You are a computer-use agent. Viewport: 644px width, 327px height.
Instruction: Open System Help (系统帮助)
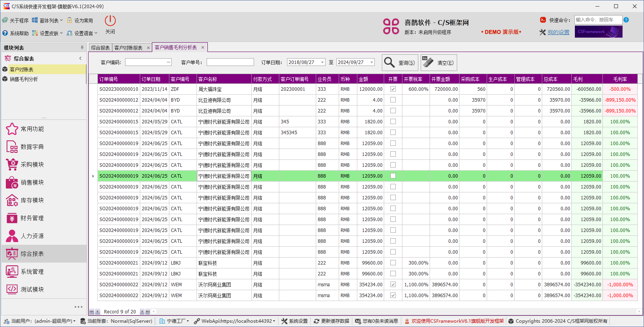(16, 33)
